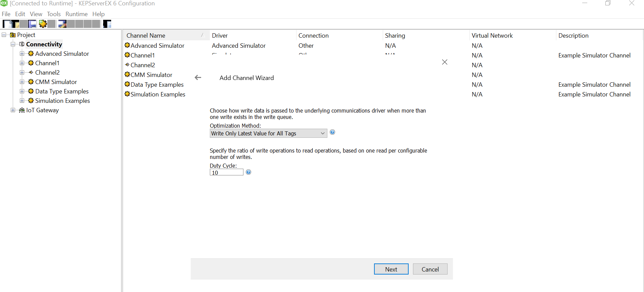Cancel the Add Channel Wizard
This screenshot has width=644, height=292.
click(x=430, y=269)
